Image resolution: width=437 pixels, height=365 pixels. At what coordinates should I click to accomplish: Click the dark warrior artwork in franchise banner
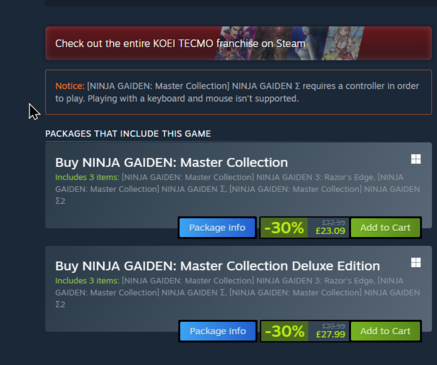pyautogui.click(x=272, y=43)
